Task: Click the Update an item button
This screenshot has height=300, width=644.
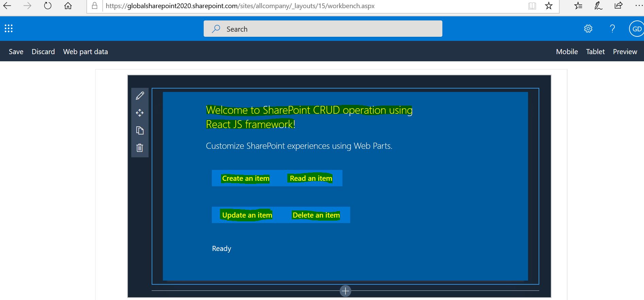Action: click(x=247, y=215)
